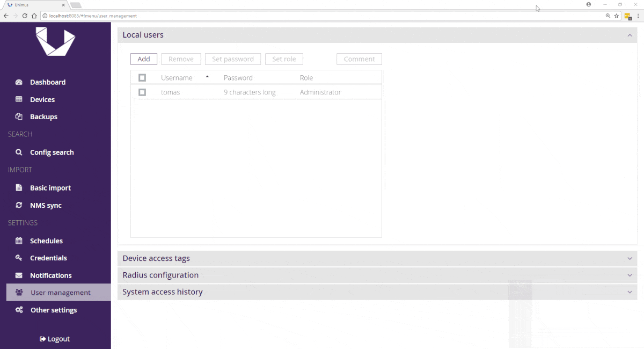
Task: Click the browser address bar URL
Action: point(93,16)
